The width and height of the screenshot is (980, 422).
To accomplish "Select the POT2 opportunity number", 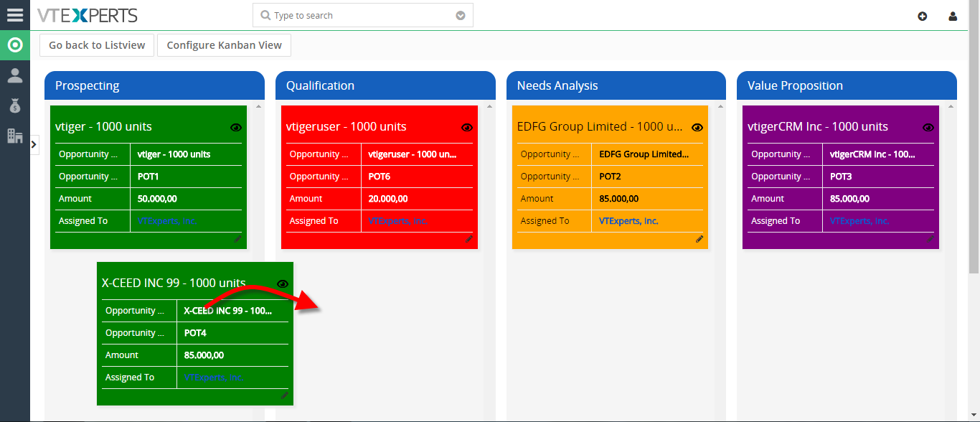I will (610, 177).
